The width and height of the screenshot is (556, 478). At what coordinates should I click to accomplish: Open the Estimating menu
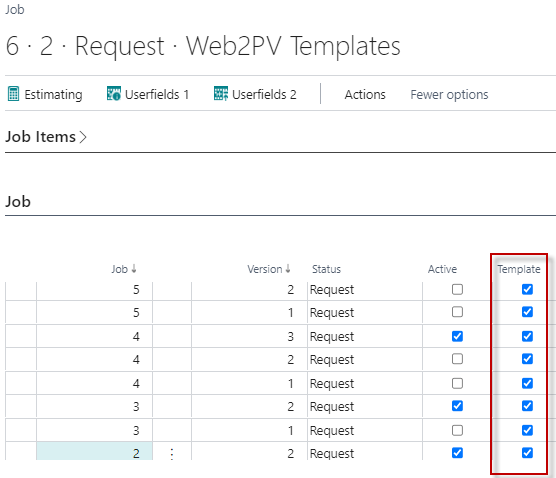(x=45, y=94)
